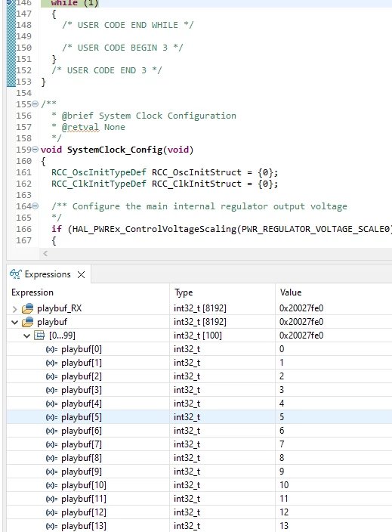Select the Expressions tab
This screenshot has height=532, width=392.
pos(48,274)
